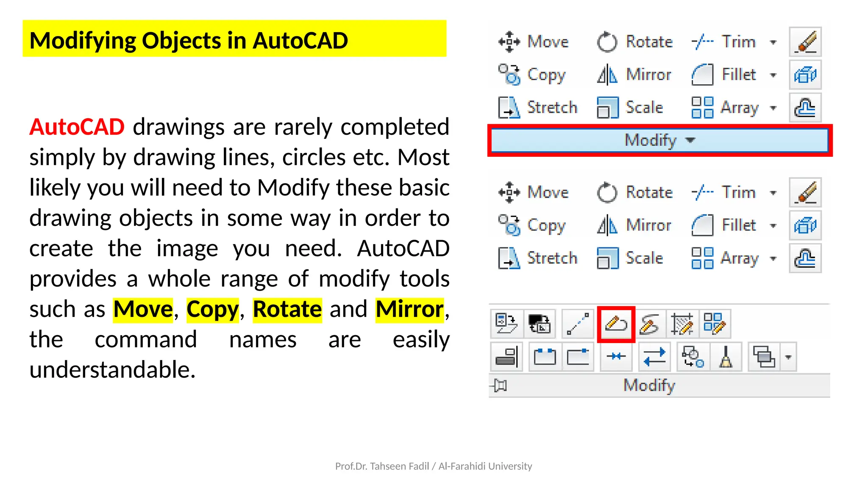Select Array in the panel with the blue Modify title
Viewport: 868px width, 488px height.
725,107
